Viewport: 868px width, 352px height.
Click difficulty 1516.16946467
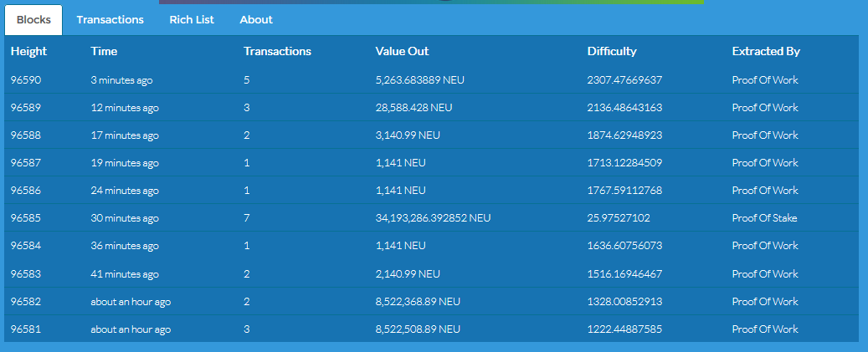tap(624, 274)
